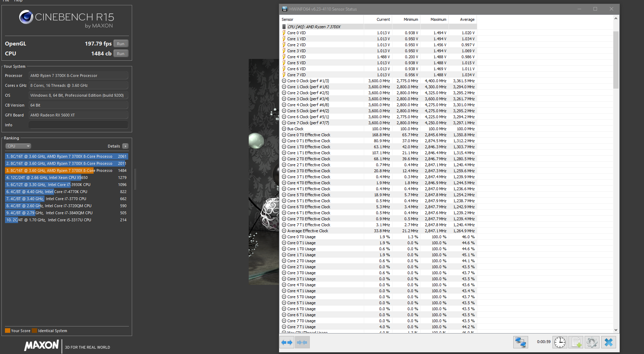Click the Core 0 Clock sensor icon
644x354 pixels.
point(284,81)
